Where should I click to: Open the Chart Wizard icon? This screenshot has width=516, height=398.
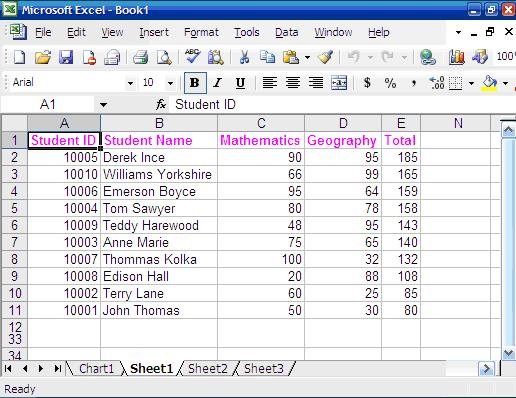point(456,57)
